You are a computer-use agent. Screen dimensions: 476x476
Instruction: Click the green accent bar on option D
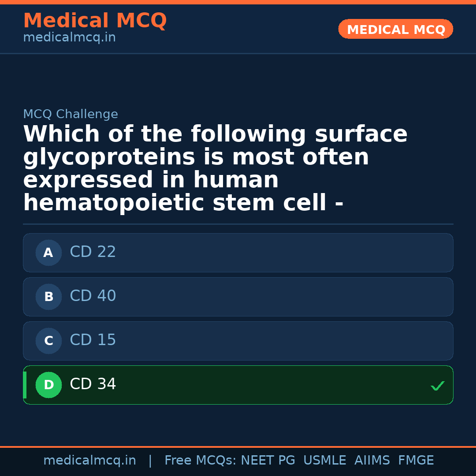25,385
